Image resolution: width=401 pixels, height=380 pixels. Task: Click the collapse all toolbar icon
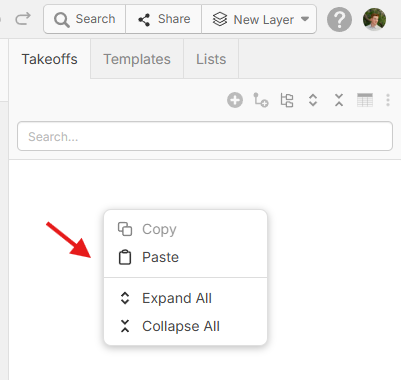tap(339, 100)
